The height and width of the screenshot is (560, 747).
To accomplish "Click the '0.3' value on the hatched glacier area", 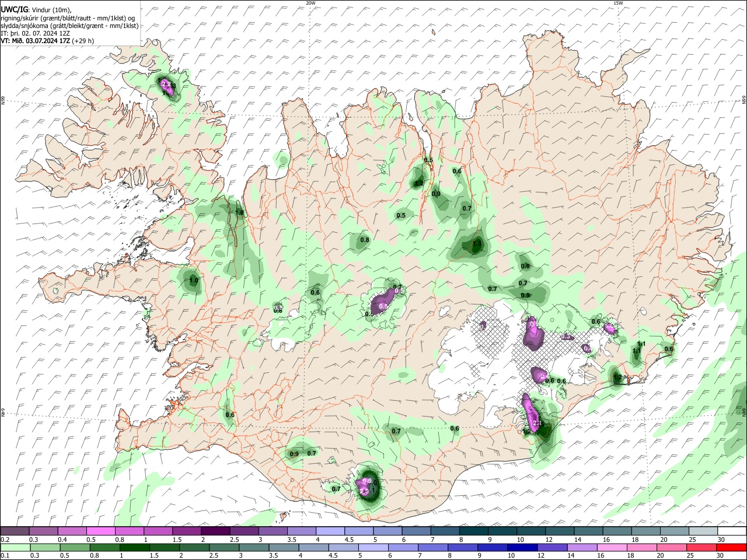I will tap(566, 337).
